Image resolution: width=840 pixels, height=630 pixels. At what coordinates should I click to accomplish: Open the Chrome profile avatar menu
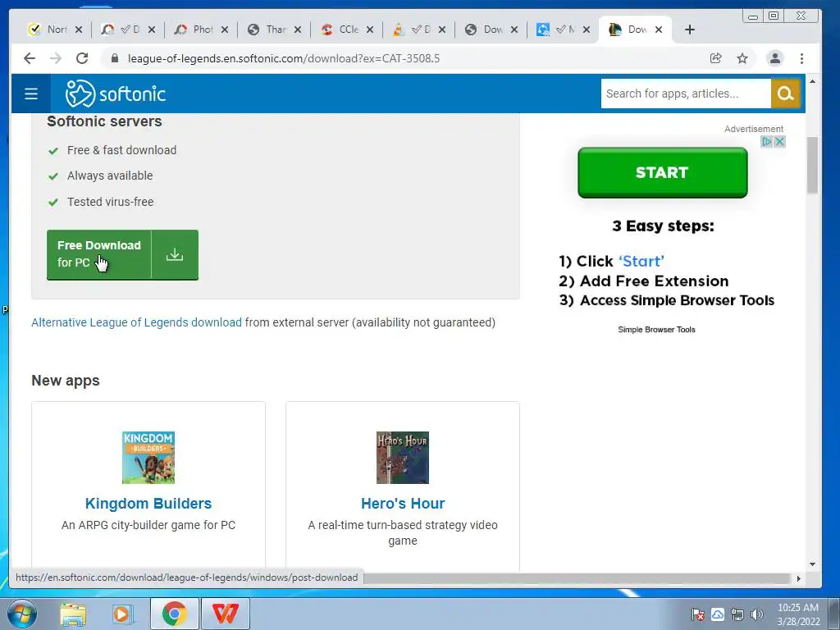click(774, 58)
